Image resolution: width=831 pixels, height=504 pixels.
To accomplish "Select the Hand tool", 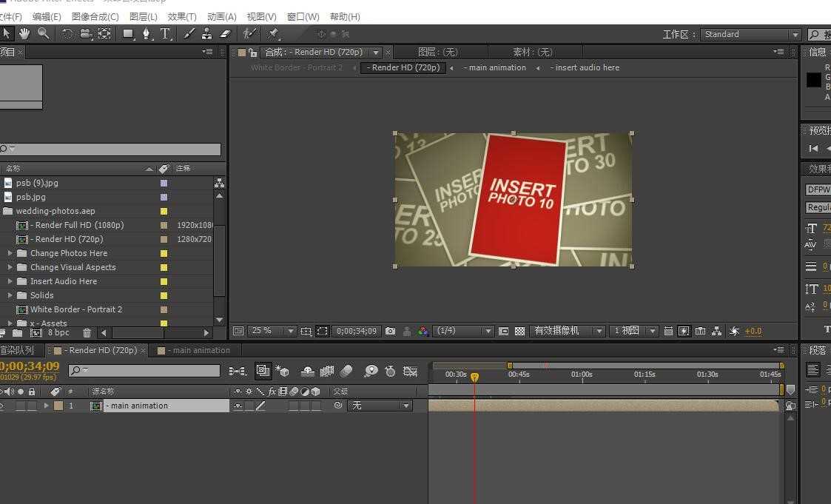I will point(24,34).
